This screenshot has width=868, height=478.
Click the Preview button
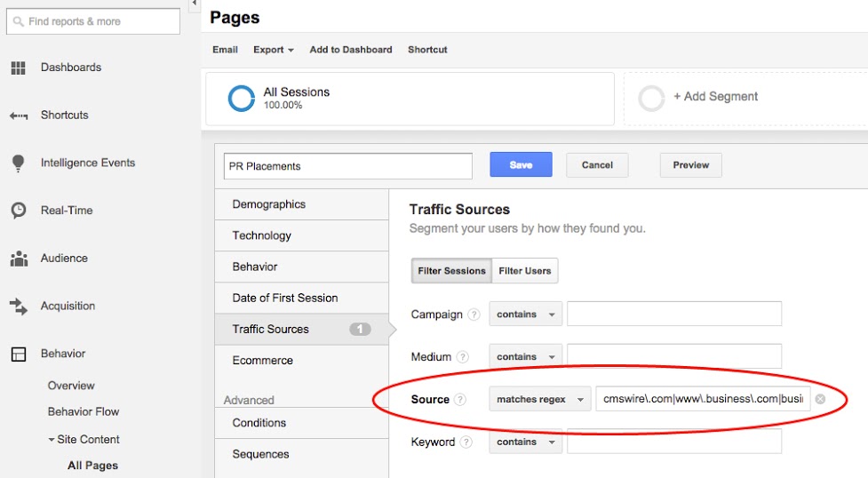pos(690,165)
